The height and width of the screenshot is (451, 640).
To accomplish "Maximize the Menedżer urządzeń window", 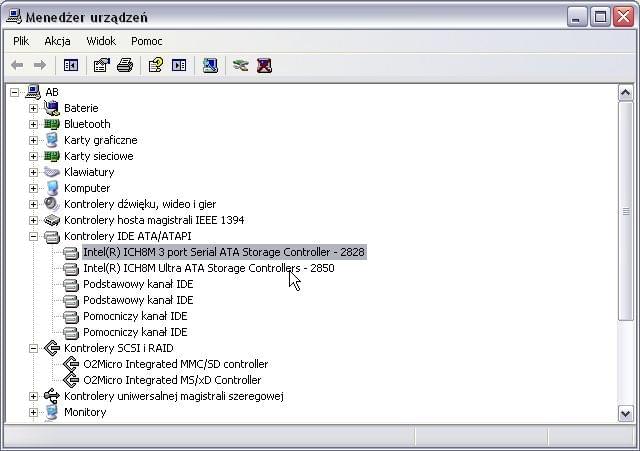I will [x=600, y=17].
